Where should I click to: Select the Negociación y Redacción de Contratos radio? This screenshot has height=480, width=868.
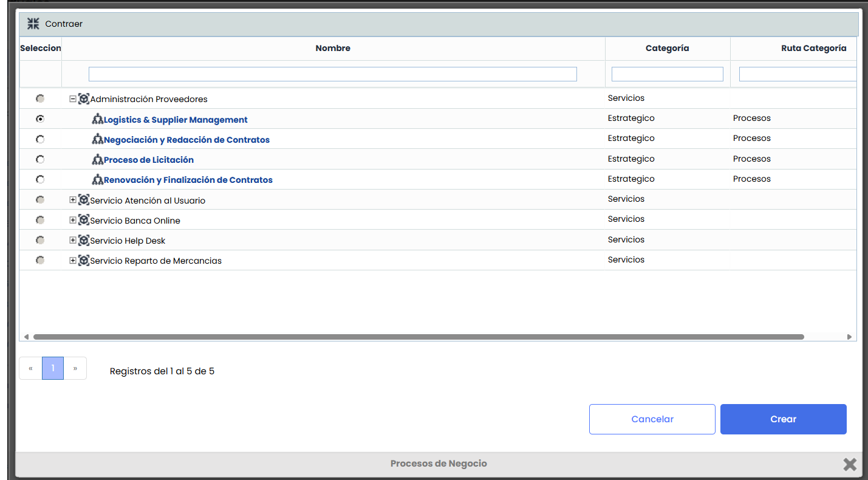pyautogui.click(x=40, y=139)
